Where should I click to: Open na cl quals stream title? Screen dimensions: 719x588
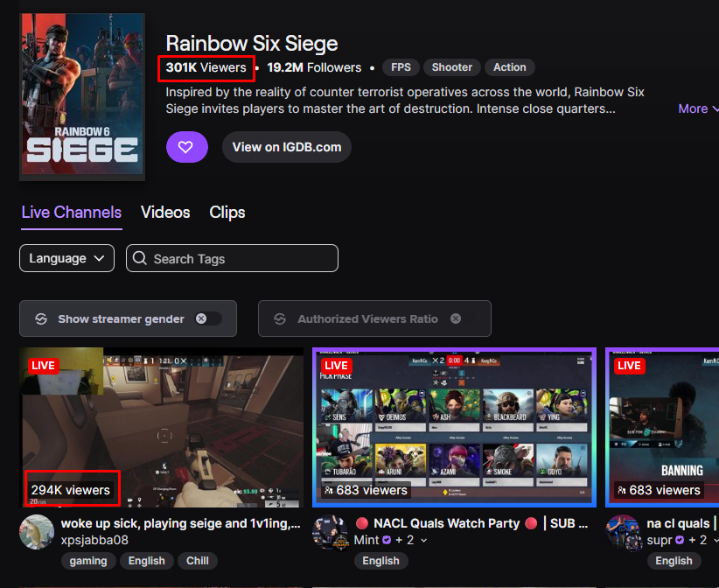coord(682,523)
